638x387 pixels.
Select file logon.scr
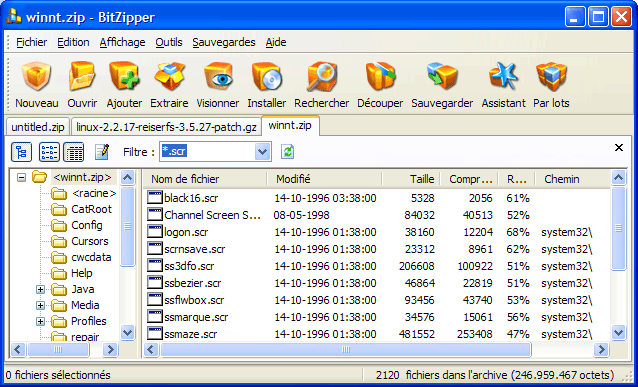(186, 232)
